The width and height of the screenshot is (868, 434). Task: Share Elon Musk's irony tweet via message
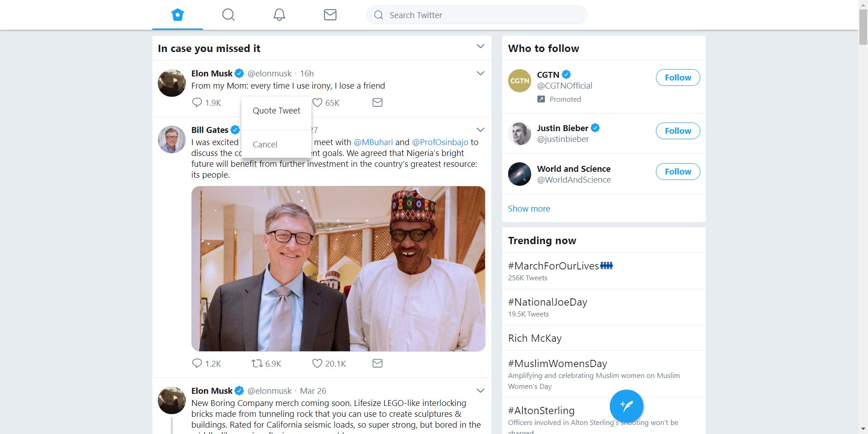(377, 103)
